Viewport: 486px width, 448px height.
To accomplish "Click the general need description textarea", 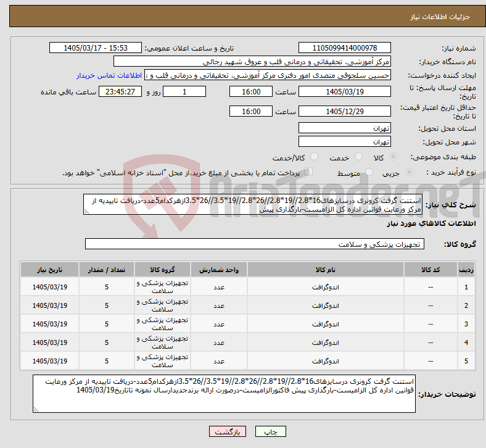I will (x=253, y=205).
